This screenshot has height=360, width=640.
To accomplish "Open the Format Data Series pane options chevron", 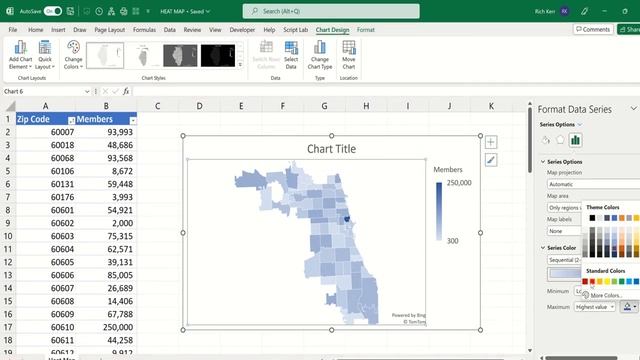I will 633,109.
